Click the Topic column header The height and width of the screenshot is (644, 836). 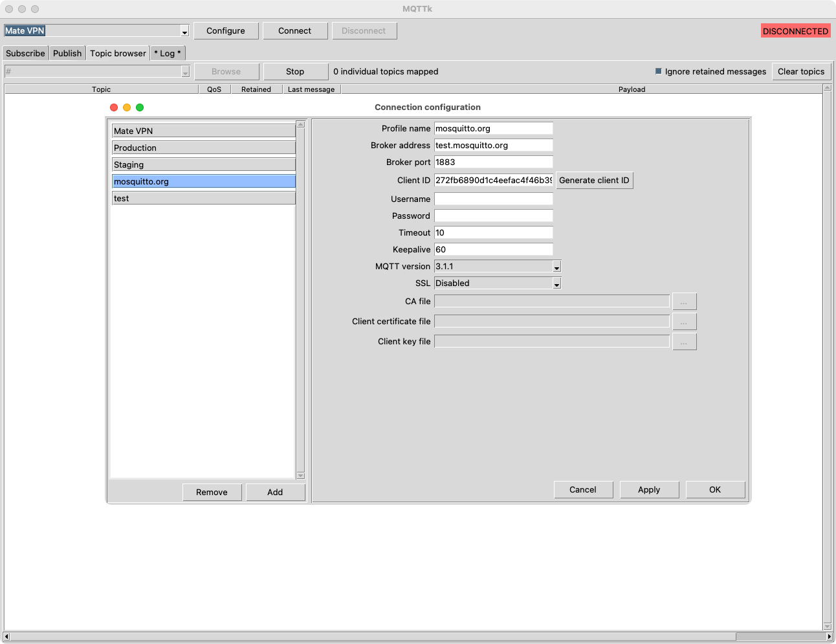[102, 89]
